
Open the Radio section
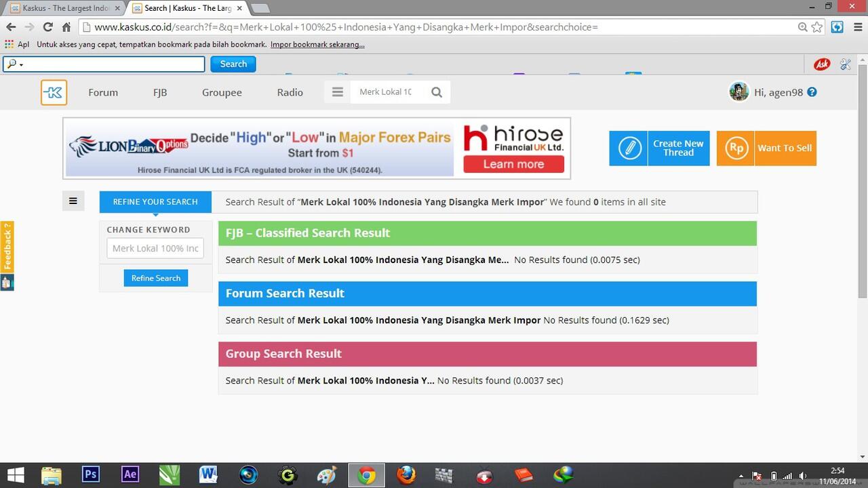coord(290,92)
